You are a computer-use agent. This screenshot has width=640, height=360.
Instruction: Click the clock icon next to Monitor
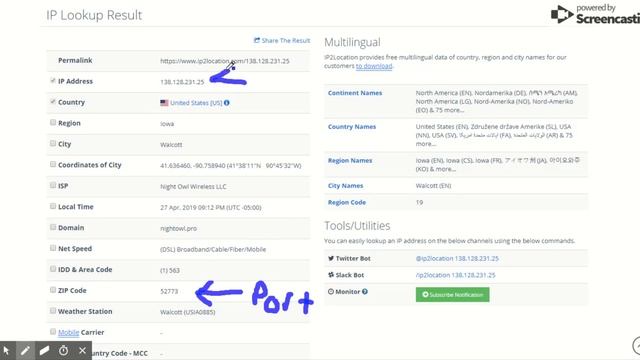point(331,291)
